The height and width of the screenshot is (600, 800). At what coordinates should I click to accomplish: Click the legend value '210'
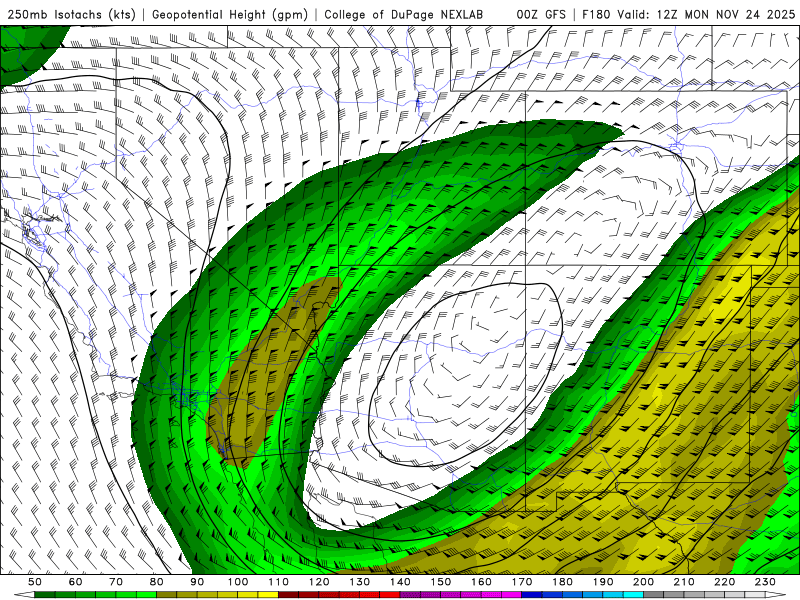pos(684,582)
